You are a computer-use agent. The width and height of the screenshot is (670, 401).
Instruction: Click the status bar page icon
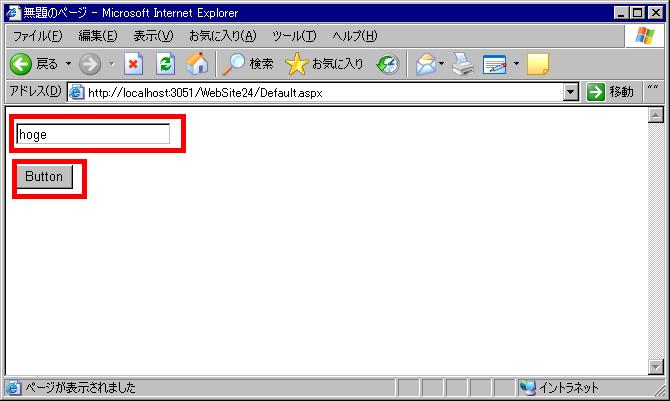coord(13,388)
